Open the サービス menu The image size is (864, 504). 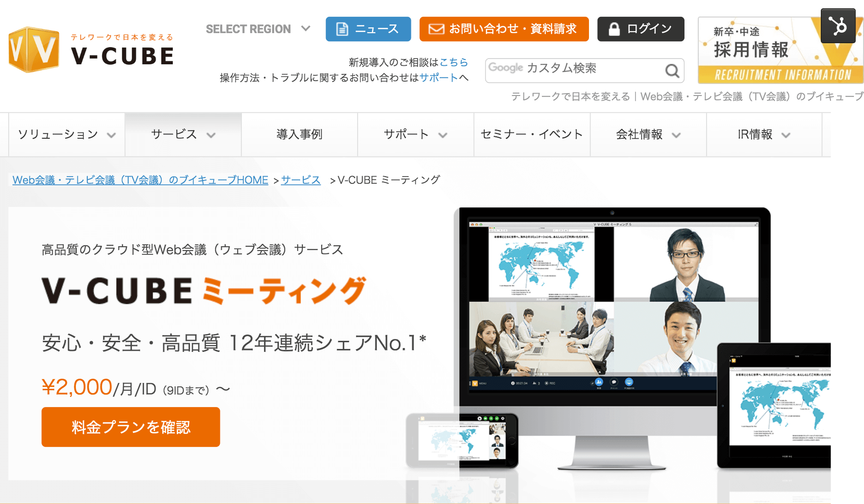183,135
